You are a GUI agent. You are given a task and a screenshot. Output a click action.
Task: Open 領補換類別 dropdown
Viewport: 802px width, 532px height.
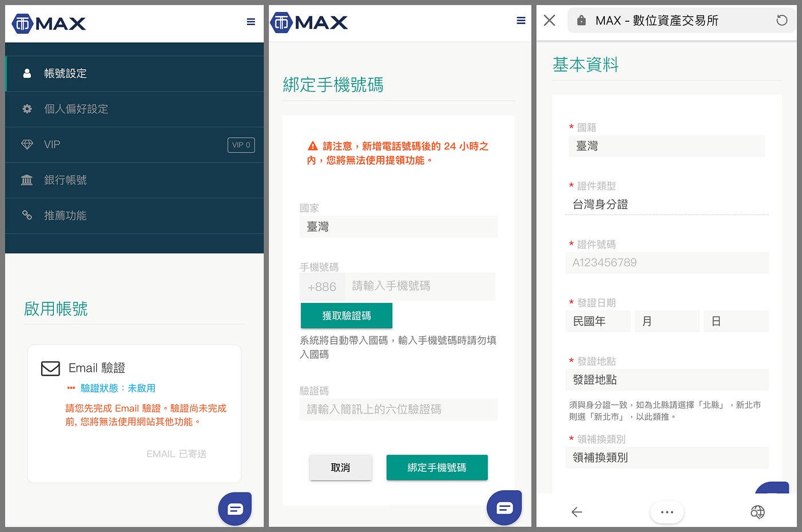[x=667, y=458]
